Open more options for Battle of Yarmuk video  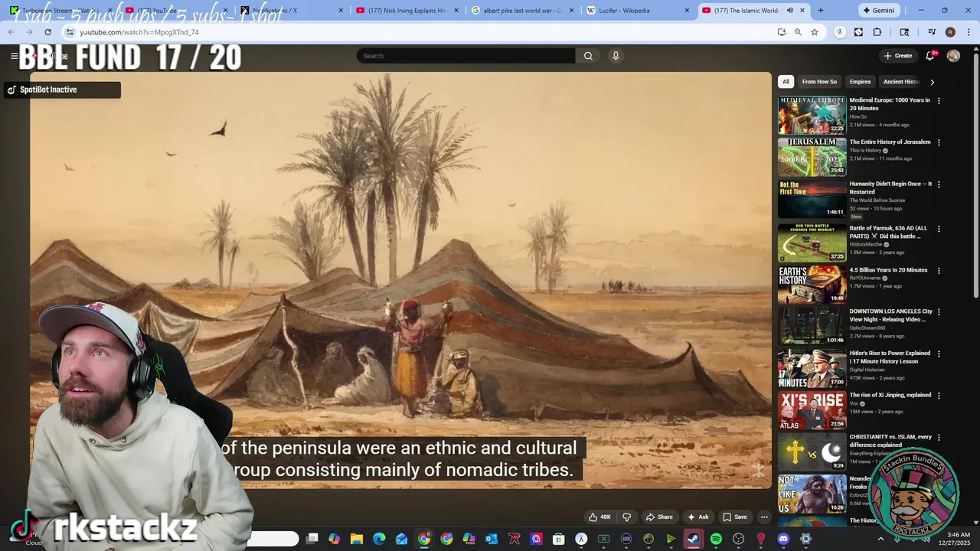939,229
